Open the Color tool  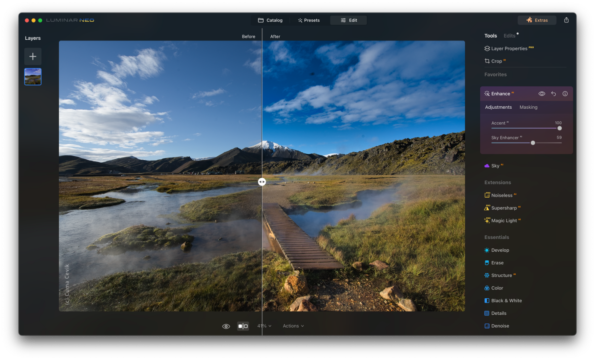(x=494, y=288)
